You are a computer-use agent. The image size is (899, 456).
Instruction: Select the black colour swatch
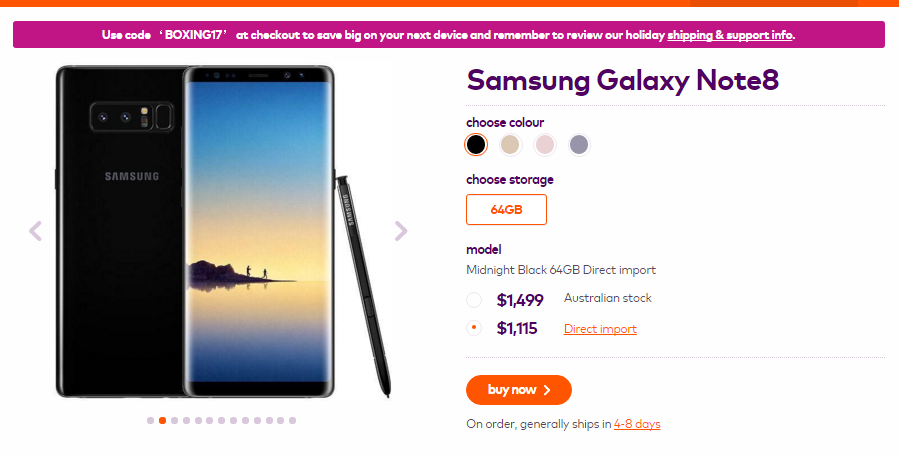(476, 145)
